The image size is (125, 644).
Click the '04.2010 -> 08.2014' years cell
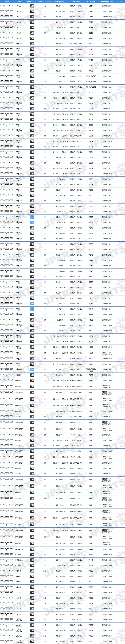pos(61,125)
